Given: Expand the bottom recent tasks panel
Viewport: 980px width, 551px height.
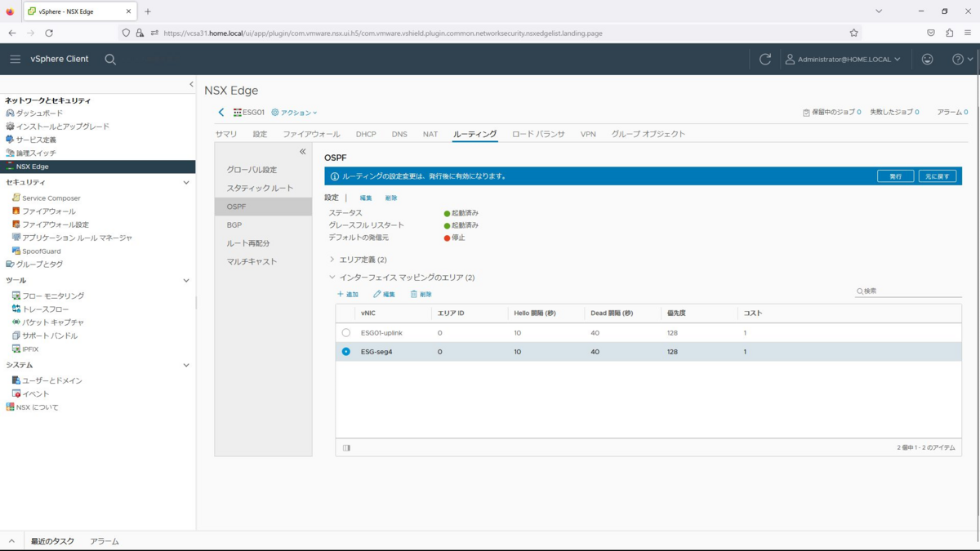Looking at the screenshot, I should (11, 541).
